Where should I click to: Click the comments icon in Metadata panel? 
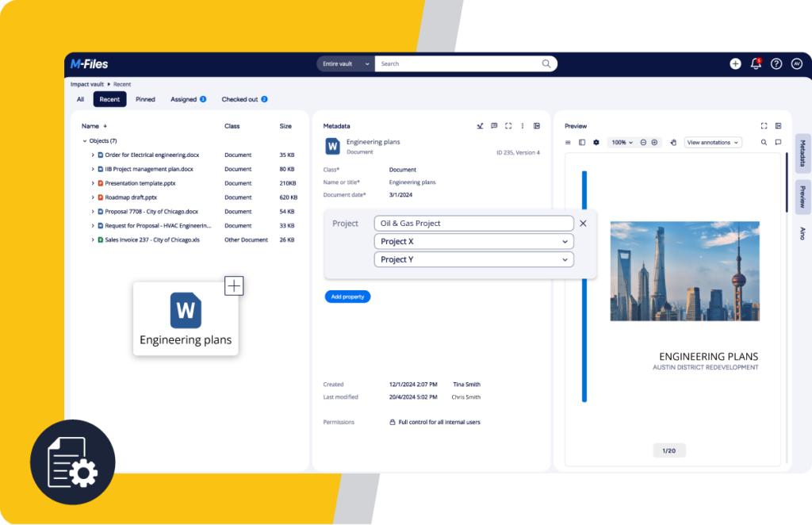click(x=494, y=126)
